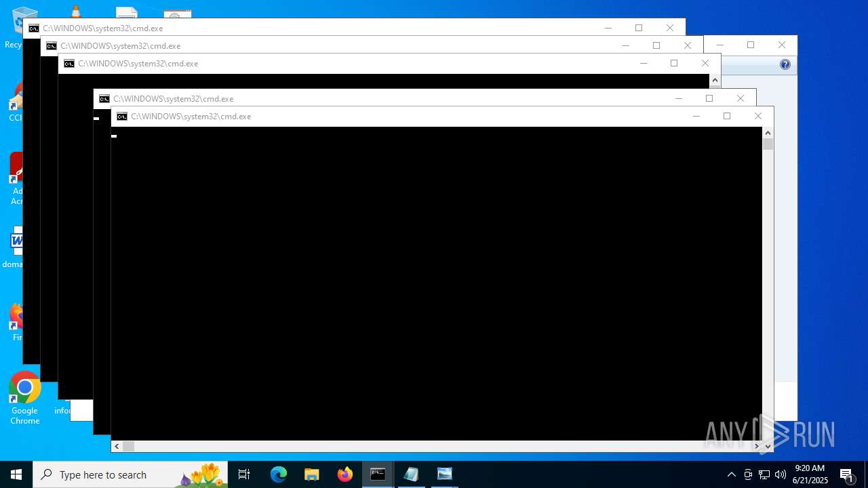Open File Explorer from taskbar

click(312, 474)
